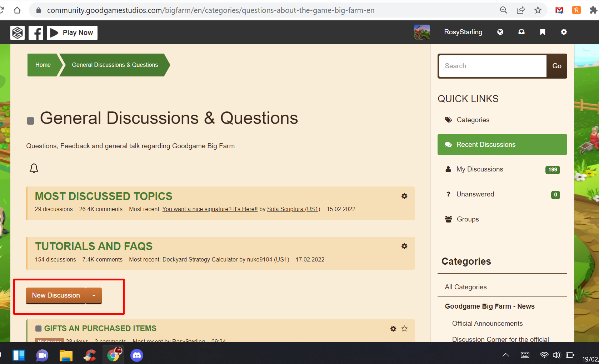Bookmark Gifts An Purchased Items with the star
The height and width of the screenshot is (364, 599).
[404, 329]
